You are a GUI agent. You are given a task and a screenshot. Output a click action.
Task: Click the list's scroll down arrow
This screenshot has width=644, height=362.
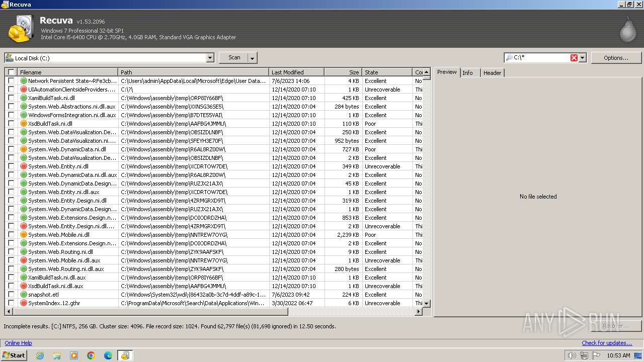click(427, 304)
